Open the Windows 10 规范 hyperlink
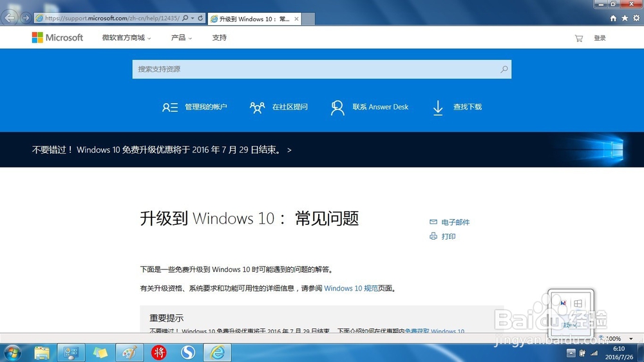Viewport: 644px width, 362px height. [351, 289]
